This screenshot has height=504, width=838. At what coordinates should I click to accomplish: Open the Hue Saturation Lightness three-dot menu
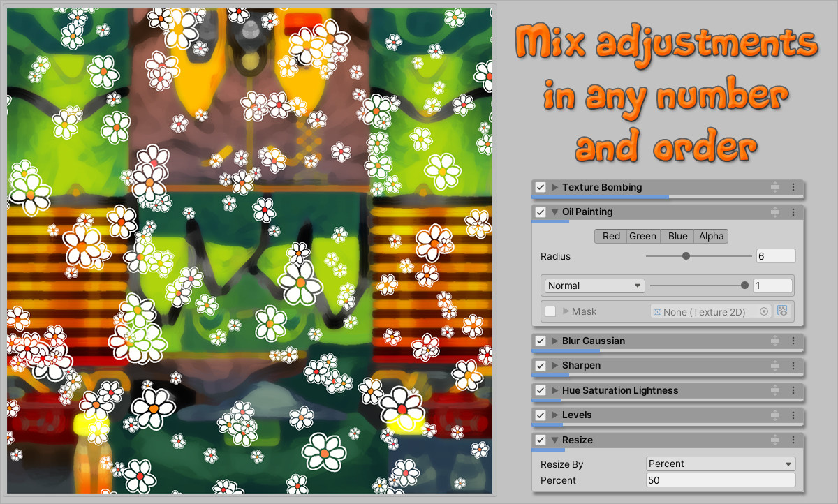tap(793, 390)
